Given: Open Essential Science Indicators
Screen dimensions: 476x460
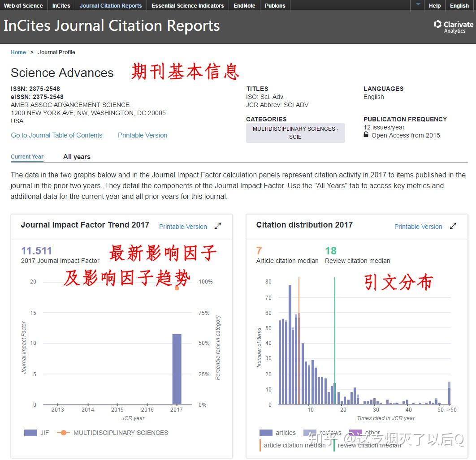Looking at the screenshot, I should tap(188, 5).
